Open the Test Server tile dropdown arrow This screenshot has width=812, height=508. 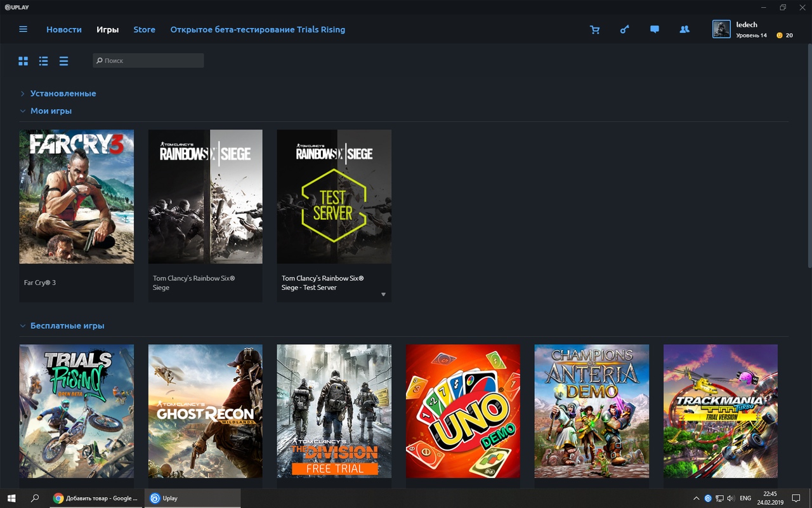(x=383, y=295)
